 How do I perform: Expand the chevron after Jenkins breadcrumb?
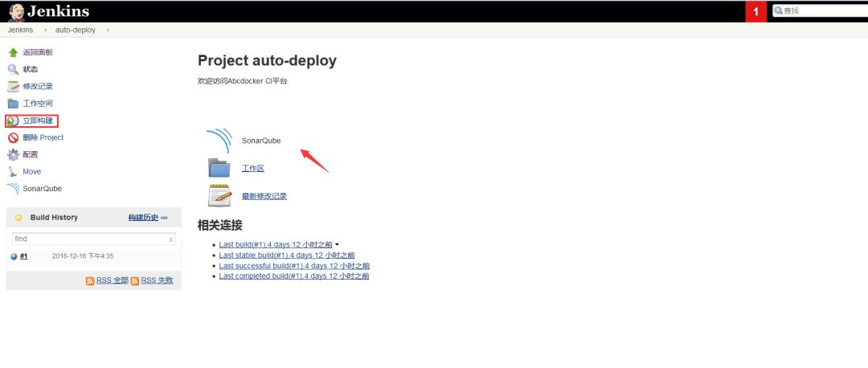(x=45, y=30)
